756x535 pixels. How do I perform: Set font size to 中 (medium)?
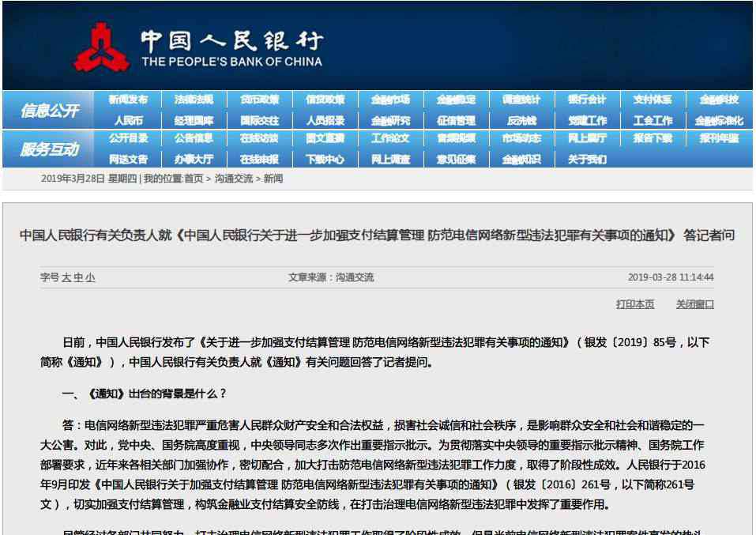pos(78,277)
